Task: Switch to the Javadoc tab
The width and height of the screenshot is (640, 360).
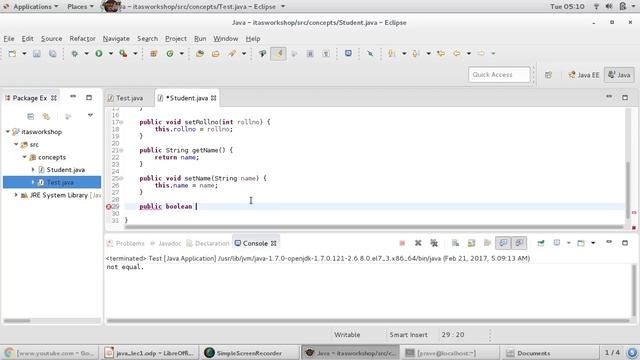Action: pos(165,243)
